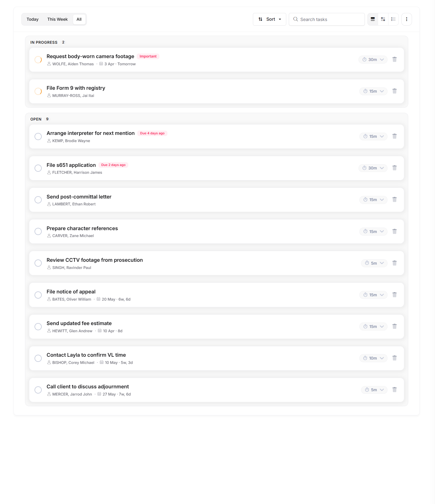
Task: Switch to list view layout
Action: point(393,19)
